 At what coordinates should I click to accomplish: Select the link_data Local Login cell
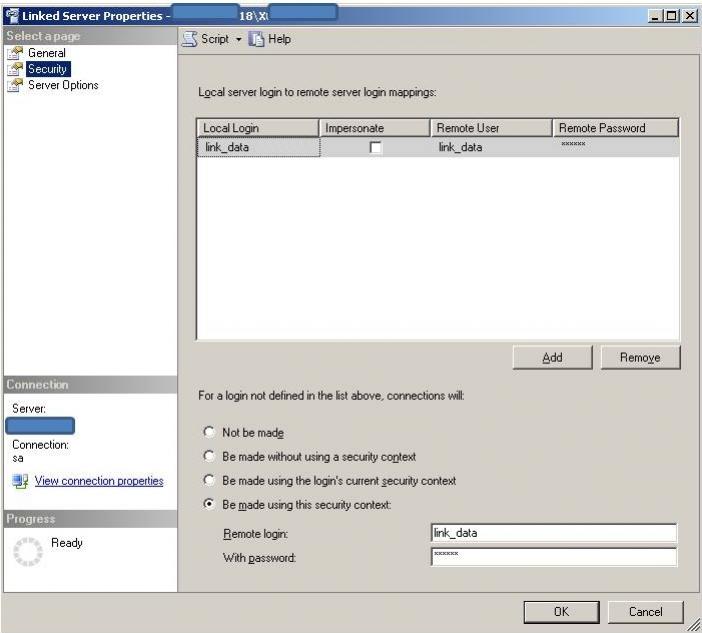258,147
